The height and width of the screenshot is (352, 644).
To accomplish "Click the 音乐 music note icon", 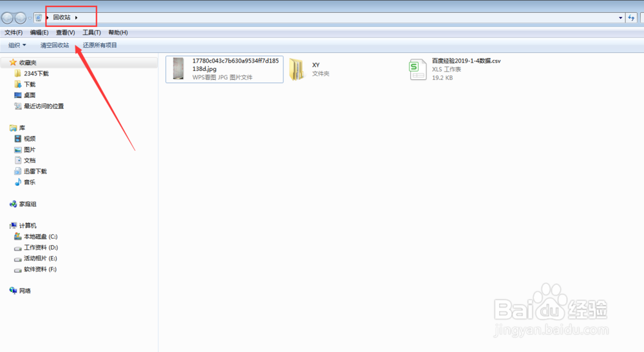I will 17,182.
